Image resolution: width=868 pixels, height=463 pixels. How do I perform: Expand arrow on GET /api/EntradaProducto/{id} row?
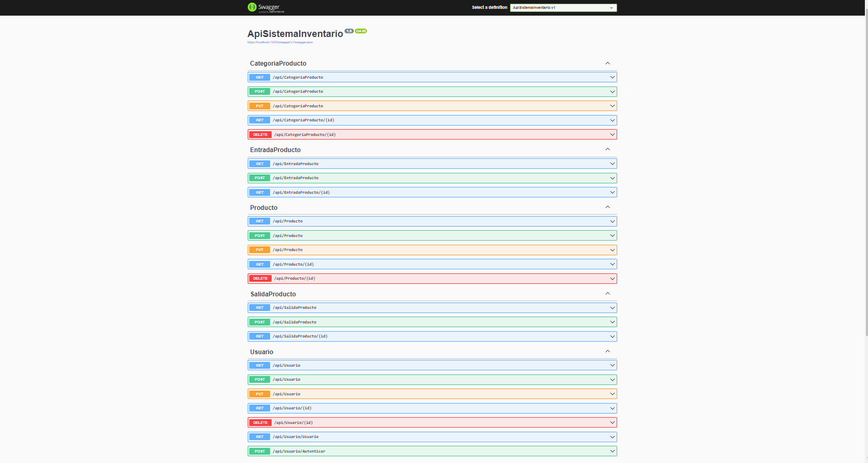click(612, 192)
